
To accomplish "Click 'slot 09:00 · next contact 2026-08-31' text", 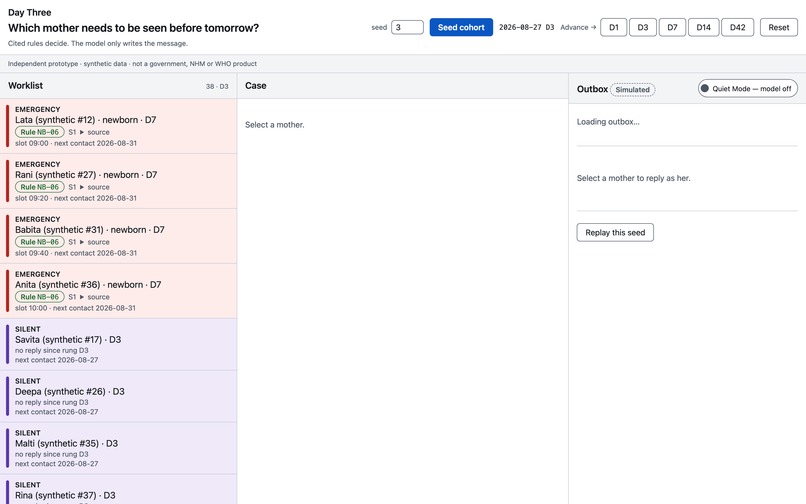I will click(76, 143).
